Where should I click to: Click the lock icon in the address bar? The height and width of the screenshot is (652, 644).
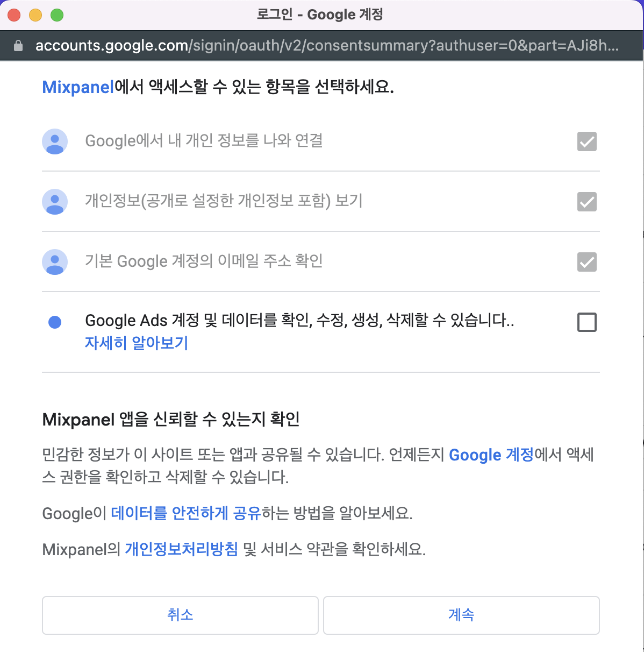(x=19, y=46)
